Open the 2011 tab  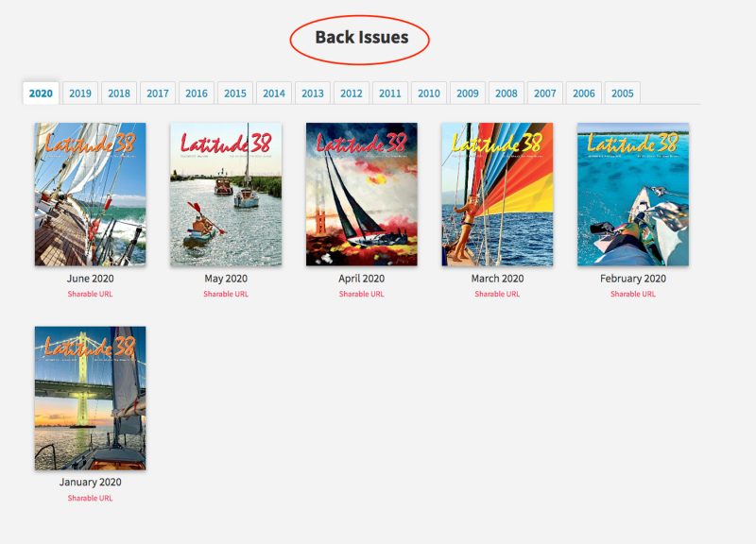click(390, 93)
